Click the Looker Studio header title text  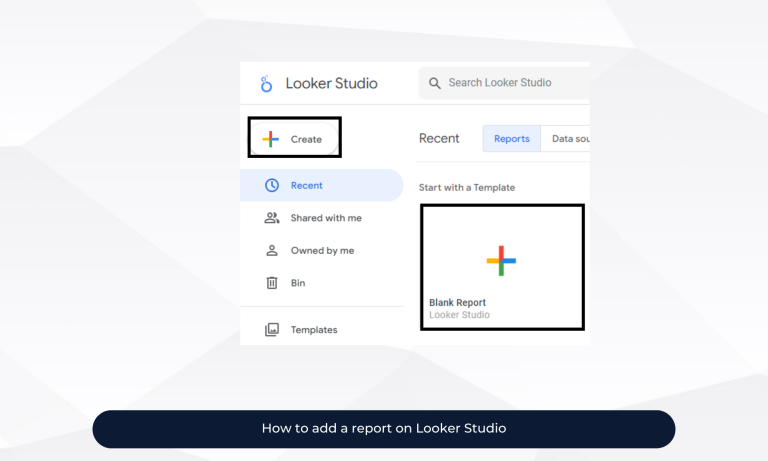tap(331, 83)
